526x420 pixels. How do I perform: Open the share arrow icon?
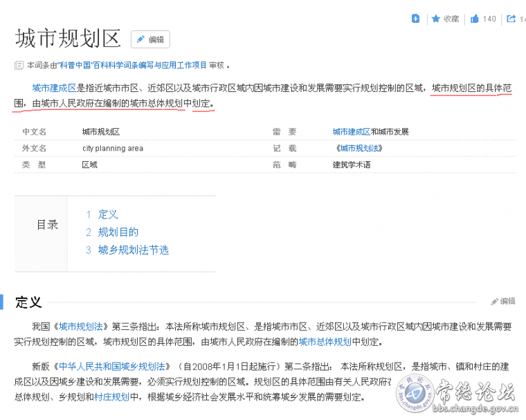(511, 19)
